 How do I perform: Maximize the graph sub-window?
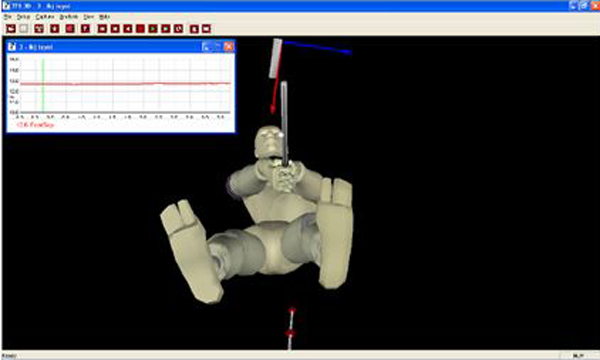217,47
